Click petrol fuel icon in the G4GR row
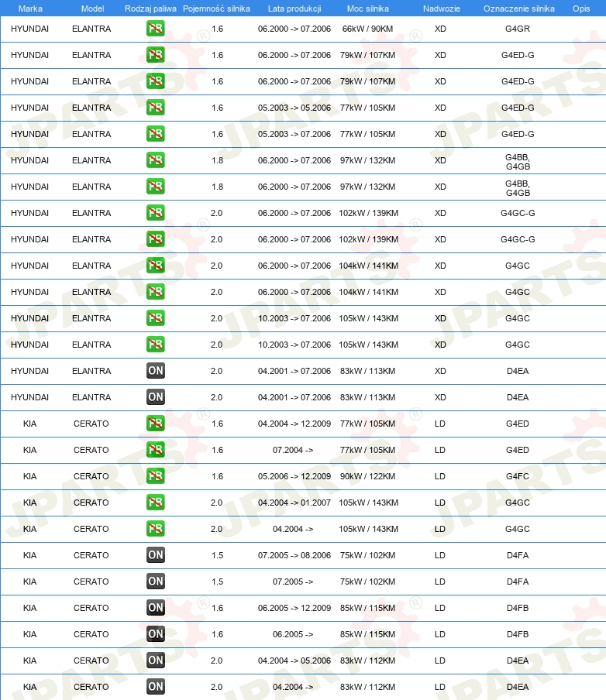Screen dimensions: 606x700 (156, 29)
